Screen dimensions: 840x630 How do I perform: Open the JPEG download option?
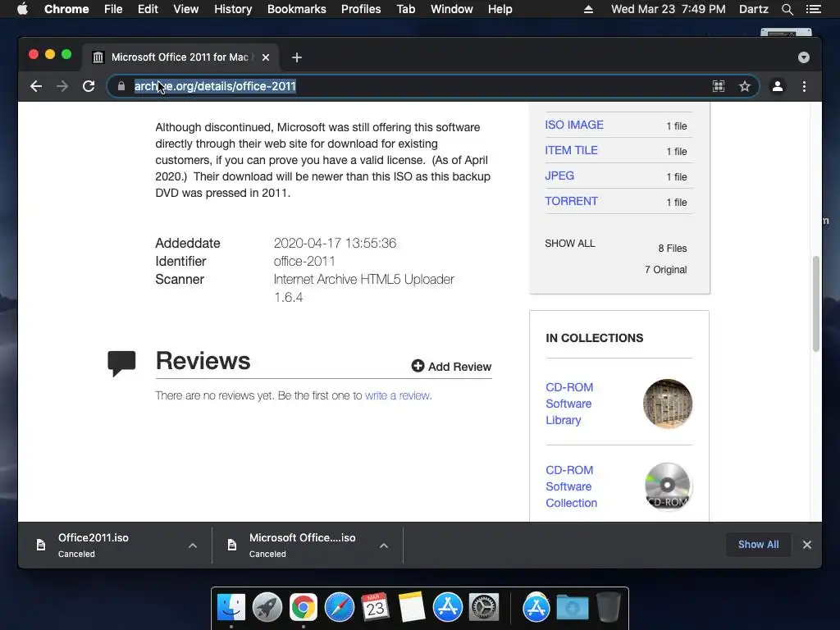point(559,176)
